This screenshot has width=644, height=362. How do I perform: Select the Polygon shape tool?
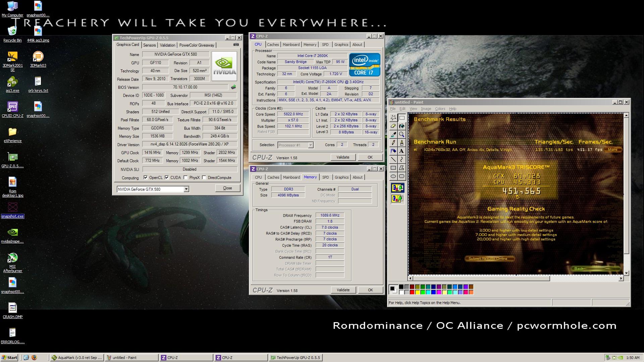click(x=401, y=168)
